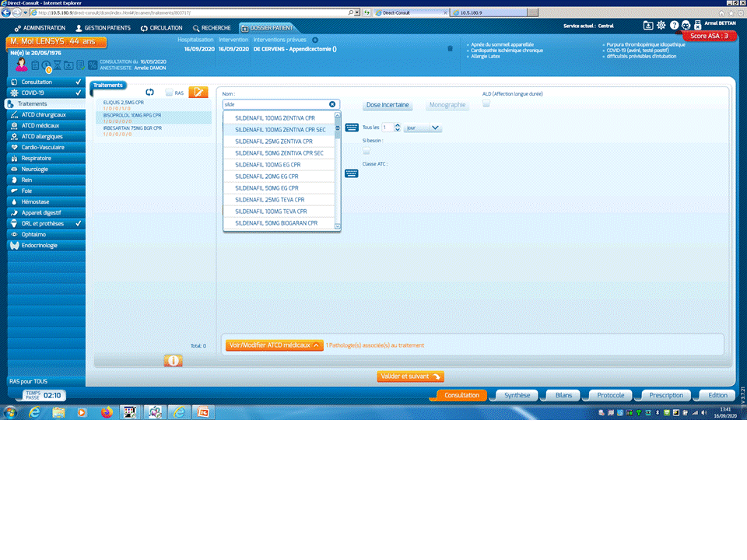Open keyboard icon next to 'Tous les'
747x560 pixels.
[352, 128]
